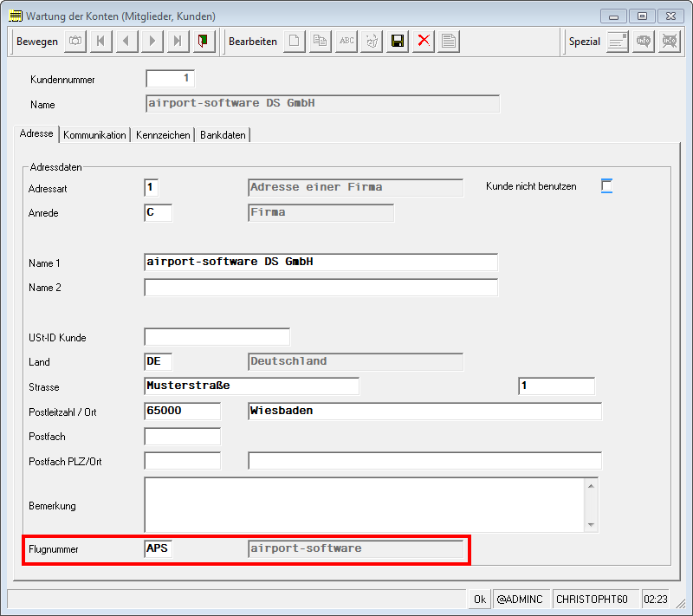Viewport: 693px width, 616px height.
Task: Click the exit door icon
Action: [x=204, y=42]
